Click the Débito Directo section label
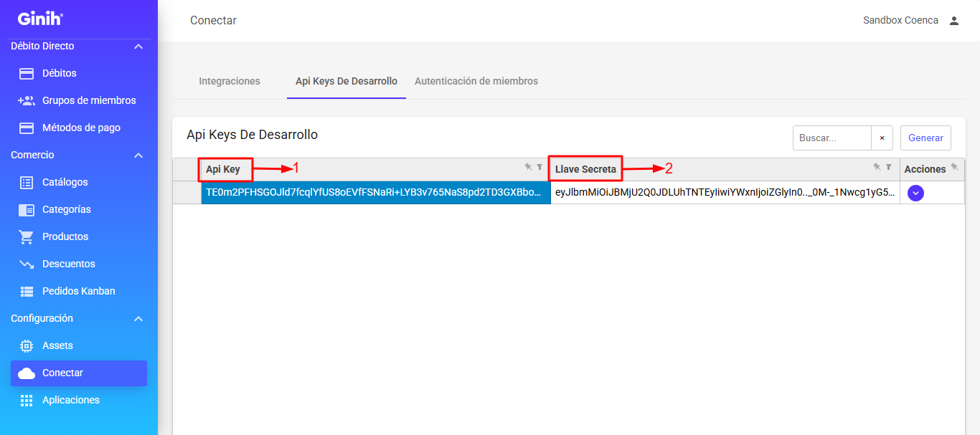980x435 pixels. [x=42, y=46]
